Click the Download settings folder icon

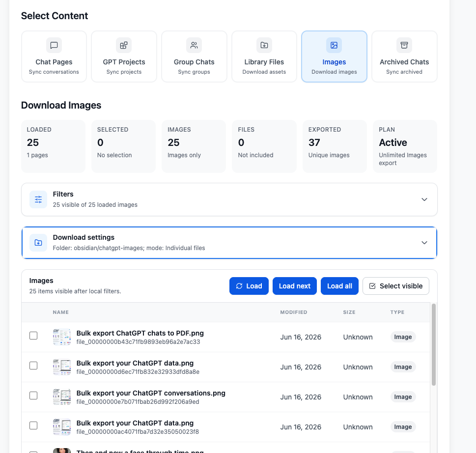pos(38,243)
